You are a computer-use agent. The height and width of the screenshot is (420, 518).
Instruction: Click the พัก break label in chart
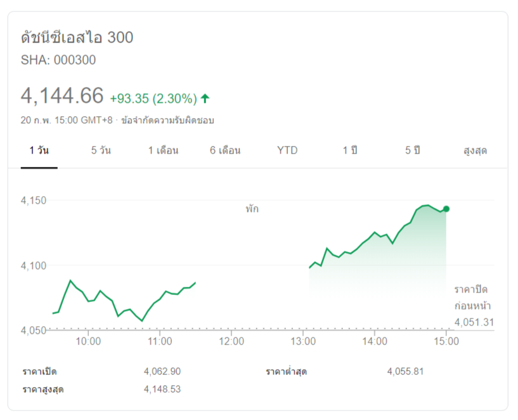252,209
